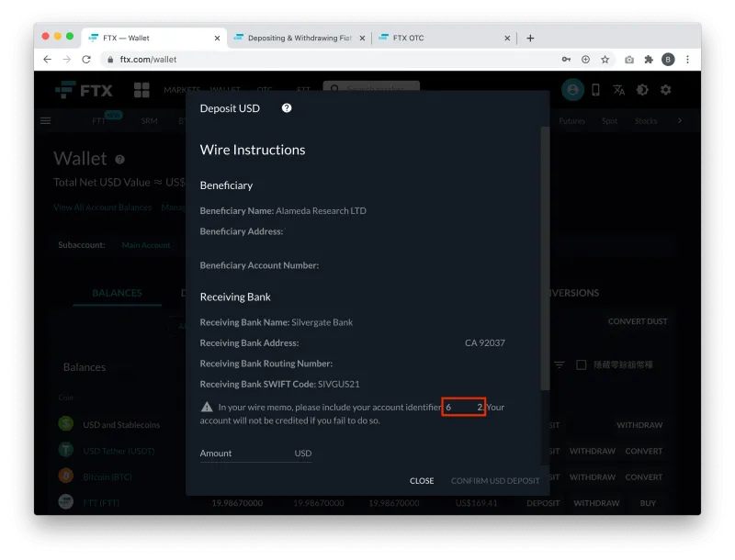Click the USD Tether (USDT) coin name
Image resolution: width=735 pixels, height=560 pixels.
coord(119,451)
